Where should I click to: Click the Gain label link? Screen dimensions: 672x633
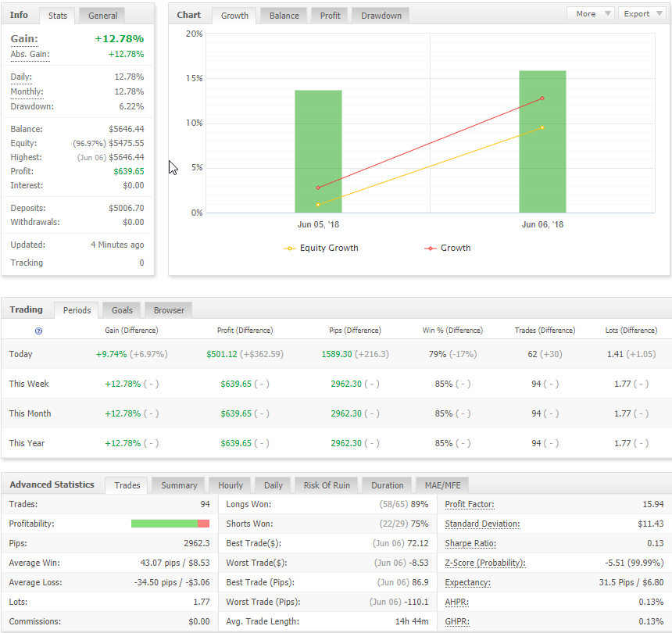point(24,39)
